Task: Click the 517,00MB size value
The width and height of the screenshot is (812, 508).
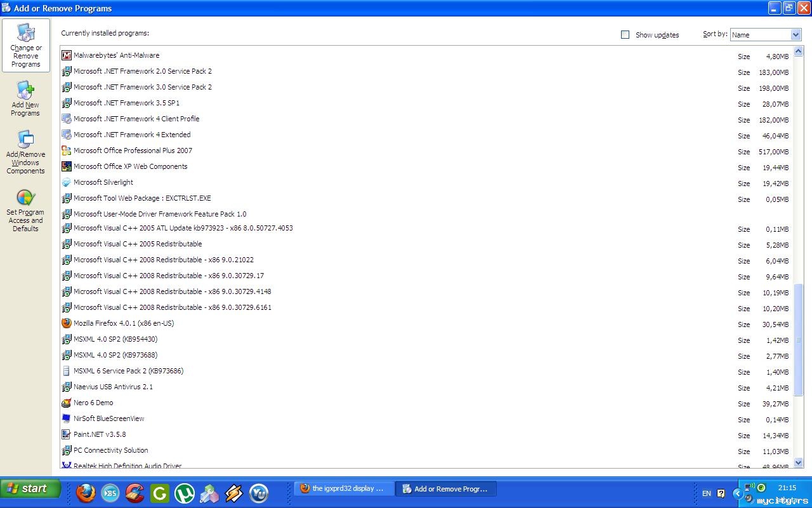Action: pos(773,152)
